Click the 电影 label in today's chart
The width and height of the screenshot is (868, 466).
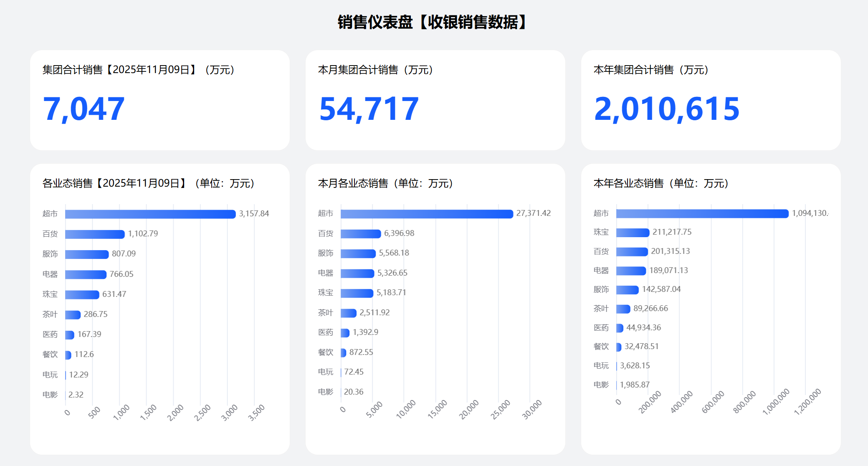pos(50,395)
